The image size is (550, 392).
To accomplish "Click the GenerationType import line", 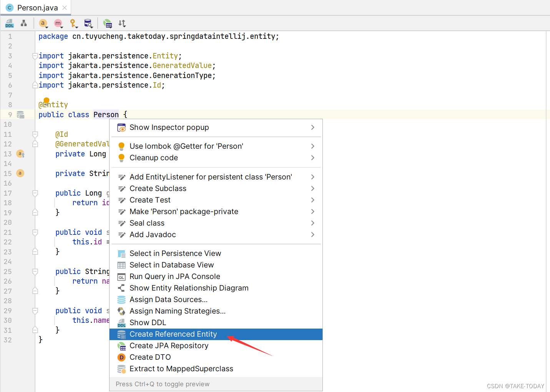I will [x=127, y=75].
